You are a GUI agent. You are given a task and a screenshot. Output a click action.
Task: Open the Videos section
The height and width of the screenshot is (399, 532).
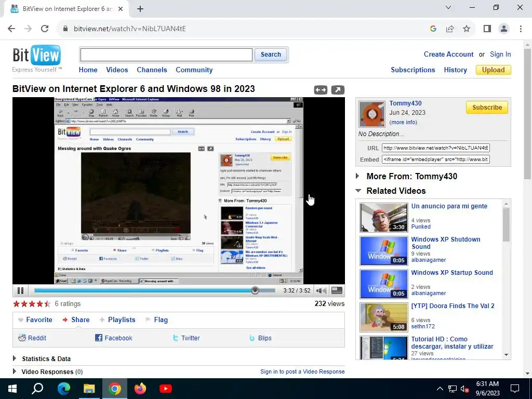(117, 70)
